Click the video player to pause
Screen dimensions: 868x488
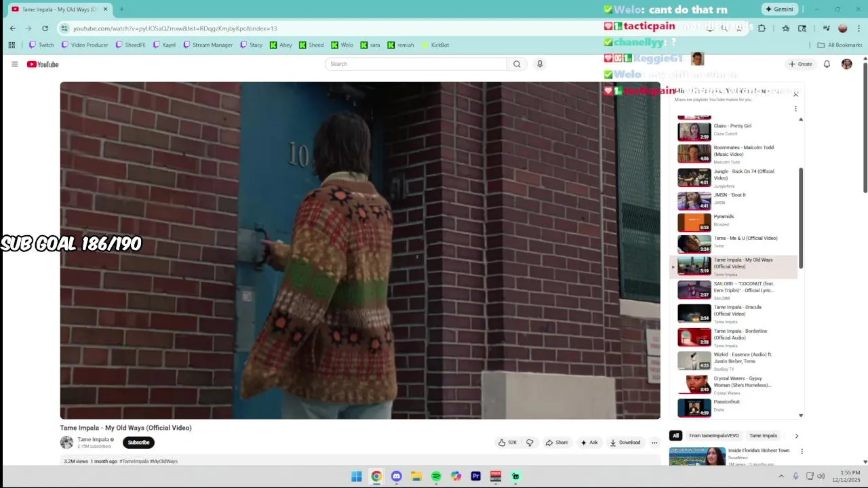tap(360, 250)
